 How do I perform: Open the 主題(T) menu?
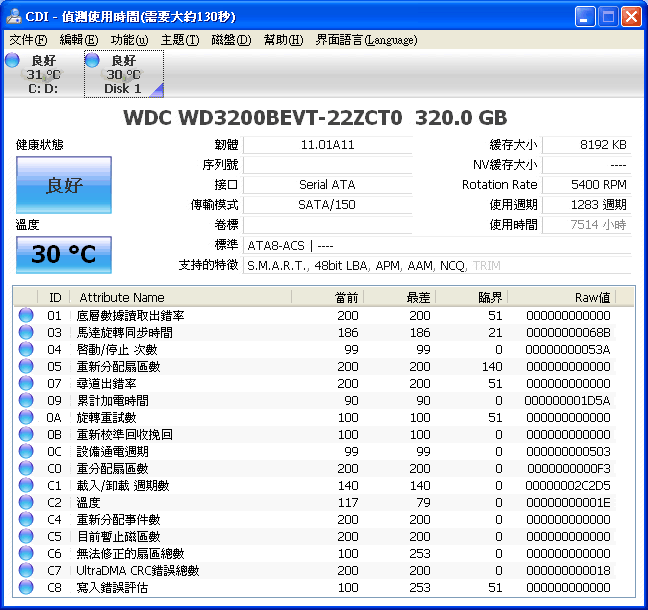[180, 40]
